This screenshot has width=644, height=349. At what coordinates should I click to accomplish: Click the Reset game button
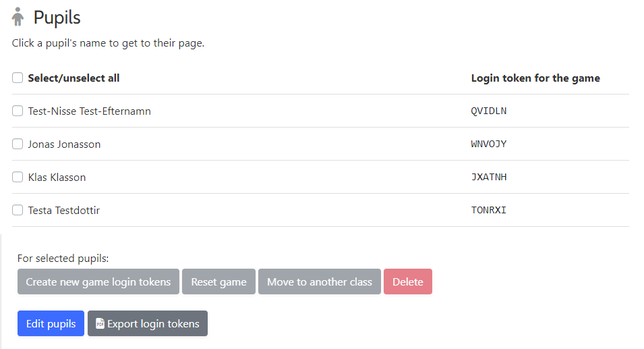coord(218,281)
